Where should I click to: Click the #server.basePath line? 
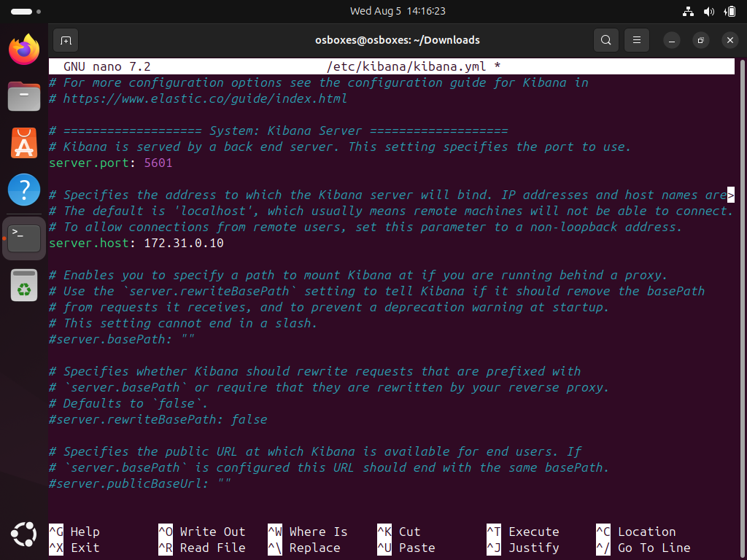(x=122, y=339)
